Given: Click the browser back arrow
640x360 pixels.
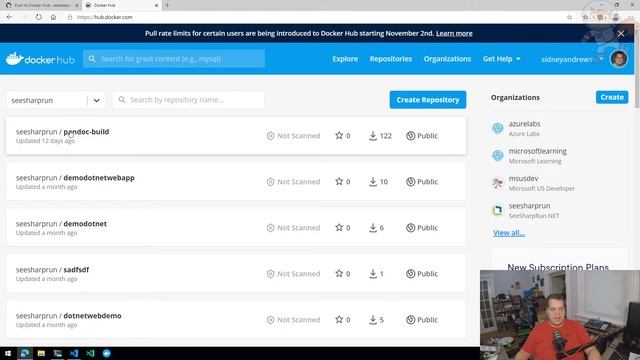Looking at the screenshot, I should coord(9,17).
